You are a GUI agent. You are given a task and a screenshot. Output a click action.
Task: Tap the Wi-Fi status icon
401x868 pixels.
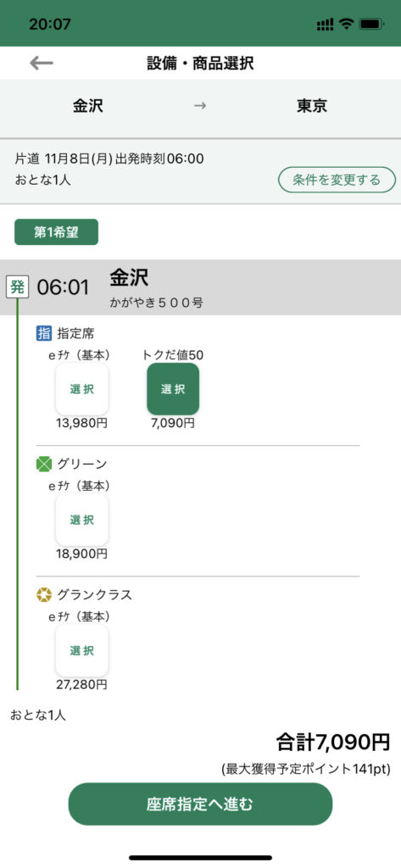pos(347,24)
